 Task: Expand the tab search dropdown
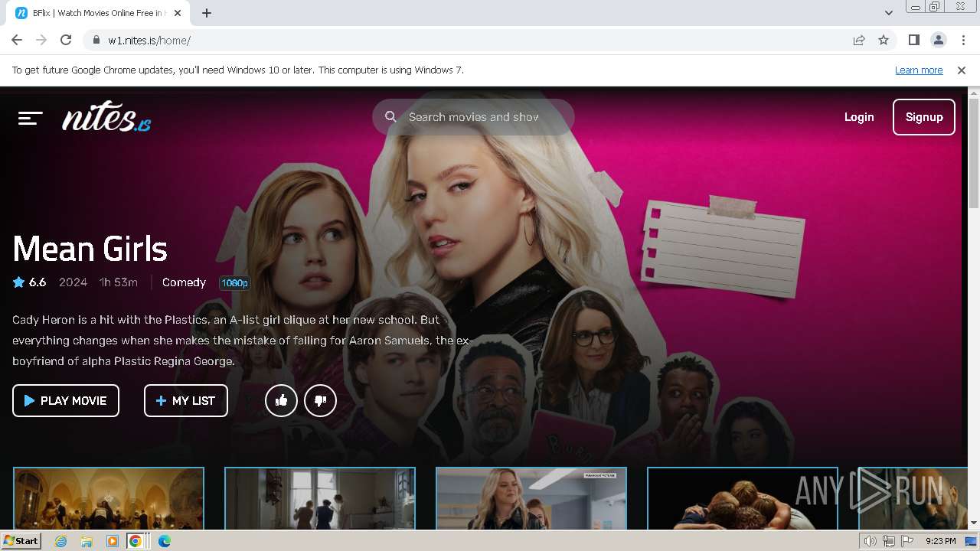889,13
